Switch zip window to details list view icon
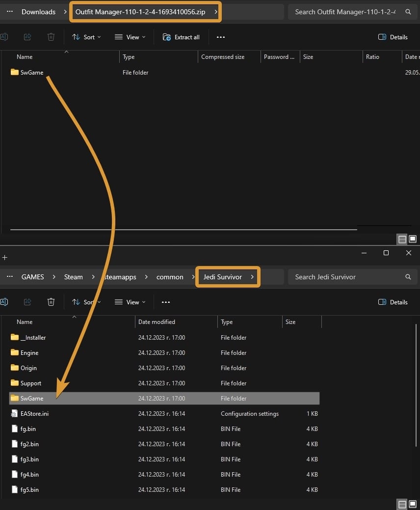Image resolution: width=420 pixels, height=510 pixels. [402, 240]
